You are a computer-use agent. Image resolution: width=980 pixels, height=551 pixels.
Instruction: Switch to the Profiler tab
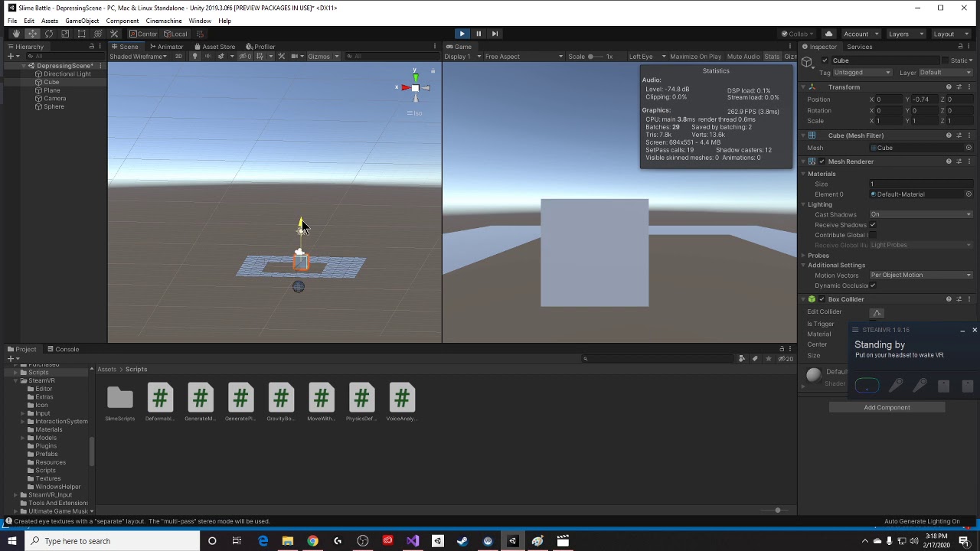coord(260,47)
